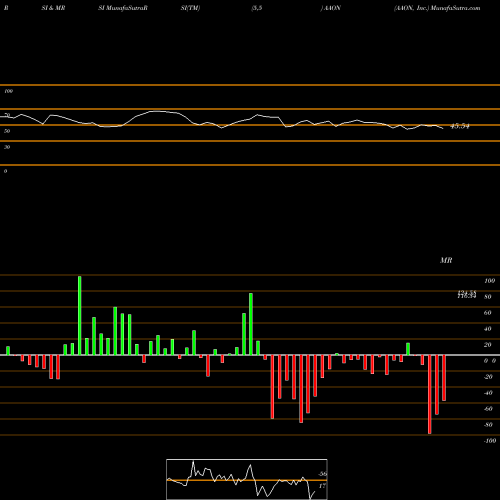Click the 'SI & MR' header label

[x=53, y=8]
